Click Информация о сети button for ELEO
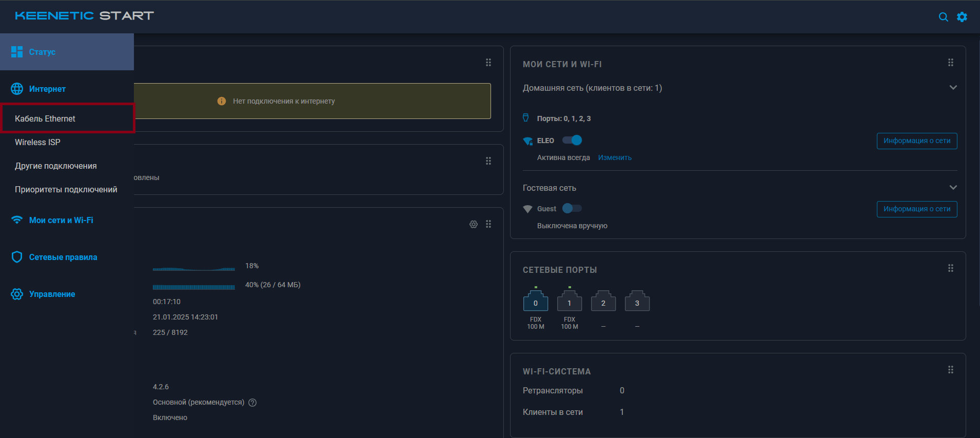 (x=916, y=141)
